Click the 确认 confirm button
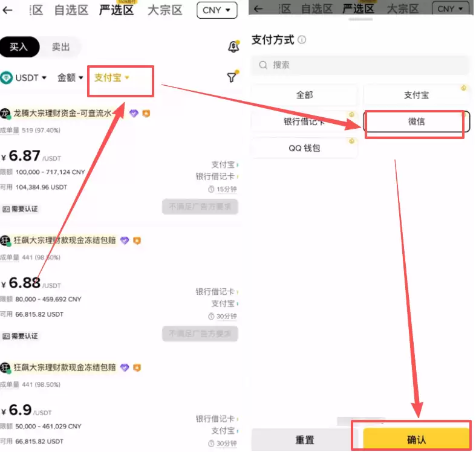 (416, 439)
